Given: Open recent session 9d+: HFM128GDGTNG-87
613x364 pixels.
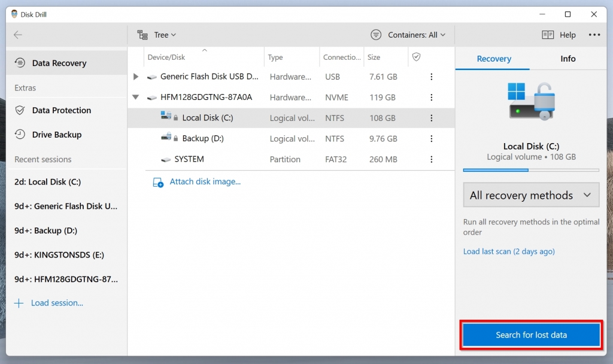Looking at the screenshot, I should [66, 279].
